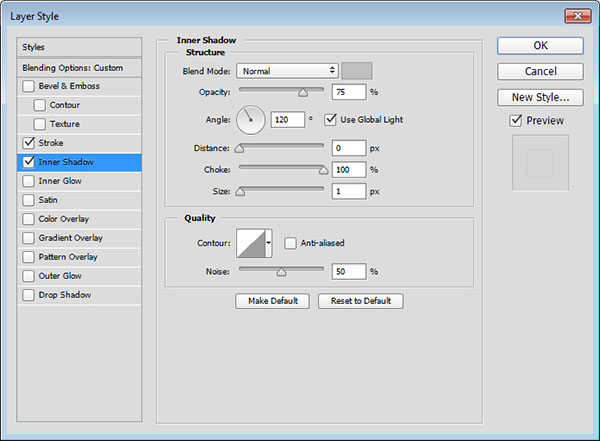Click the Reset to Default button

coord(361,301)
